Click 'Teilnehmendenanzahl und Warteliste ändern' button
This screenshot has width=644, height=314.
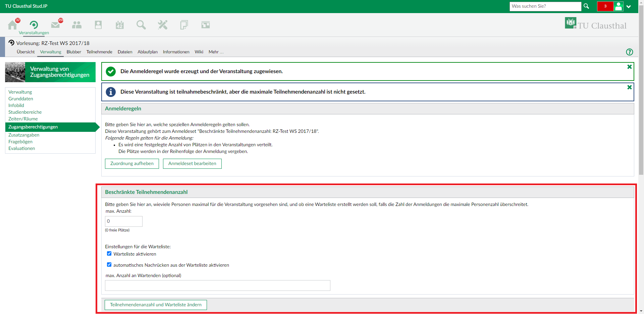click(x=156, y=305)
